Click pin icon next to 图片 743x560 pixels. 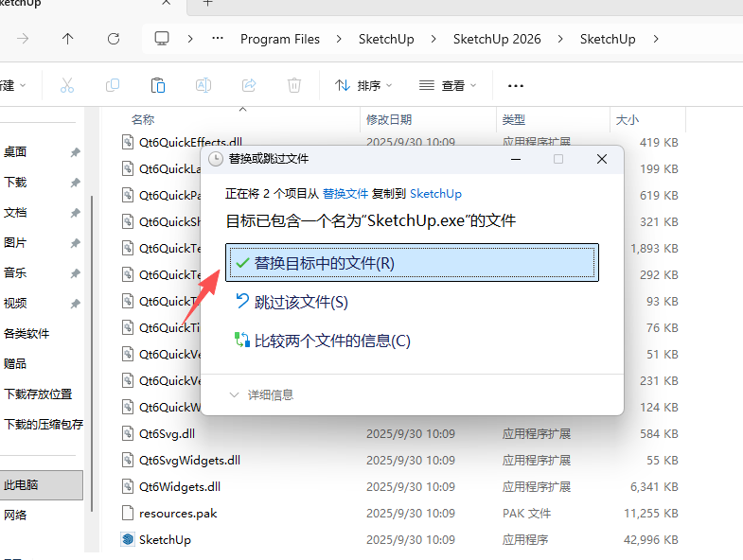coord(76,243)
